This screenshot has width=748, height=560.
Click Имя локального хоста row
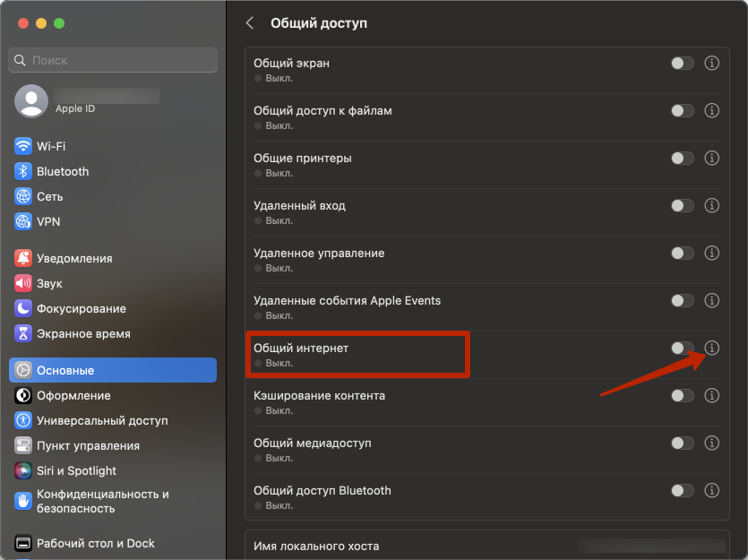tap(487, 545)
